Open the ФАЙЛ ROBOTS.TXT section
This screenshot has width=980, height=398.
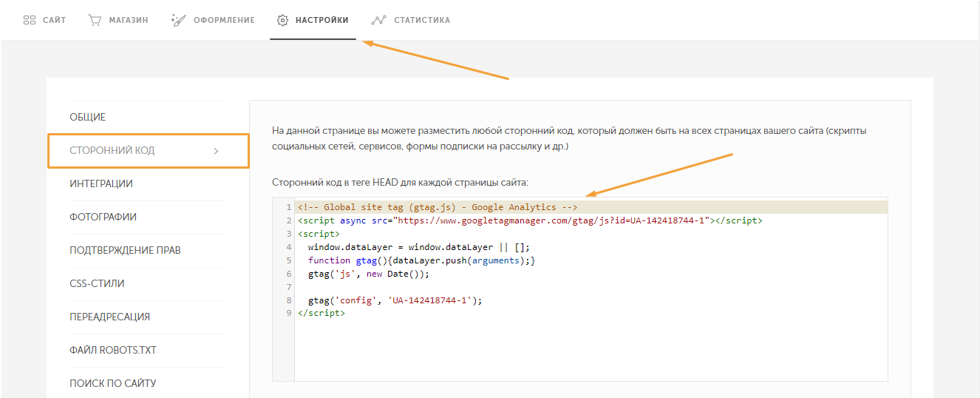click(x=113, y=350)
